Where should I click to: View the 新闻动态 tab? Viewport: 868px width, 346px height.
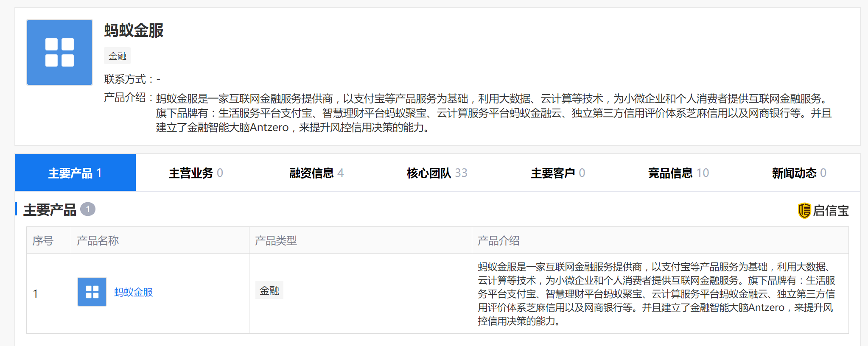[x=799, y=173]
